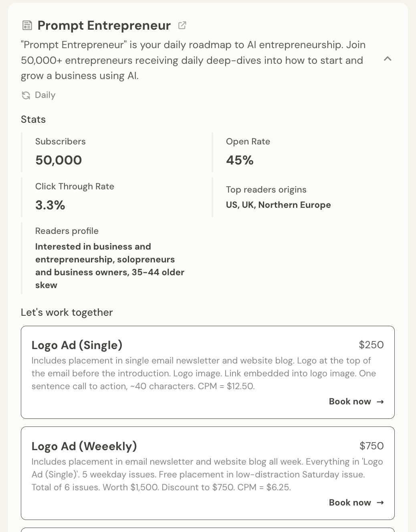Viewport: 416px width, 532px height.
Task: Click the US, UK, Northern Europe text
Action: (x=278, y=205)
